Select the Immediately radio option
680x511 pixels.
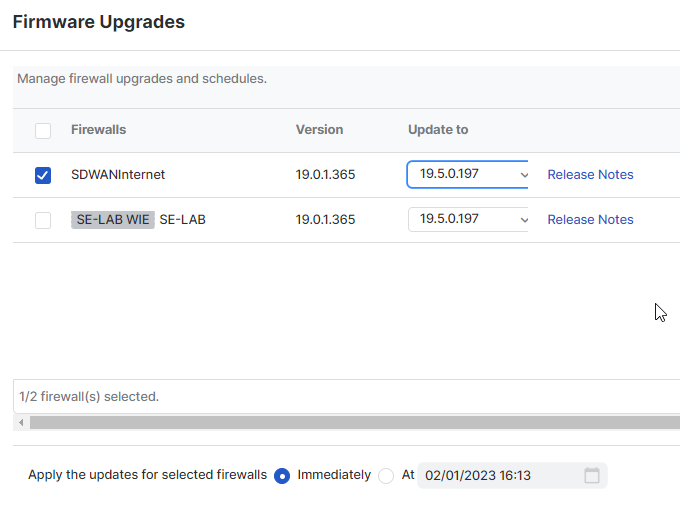(x=282, y=476)
